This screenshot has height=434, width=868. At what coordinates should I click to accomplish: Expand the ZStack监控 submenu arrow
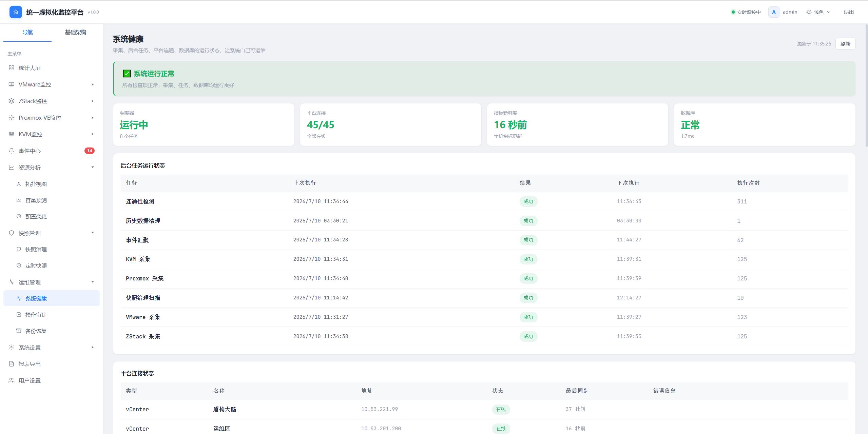(93, 101)
